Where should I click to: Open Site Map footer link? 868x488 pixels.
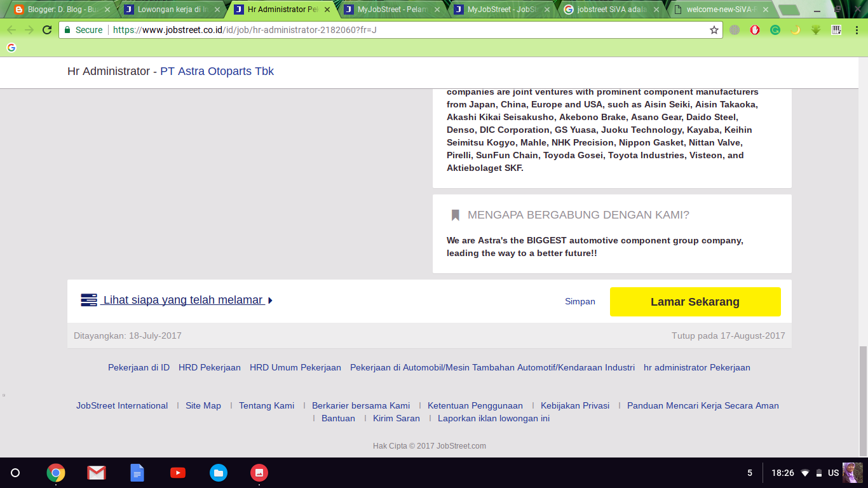tap(203, 405)
